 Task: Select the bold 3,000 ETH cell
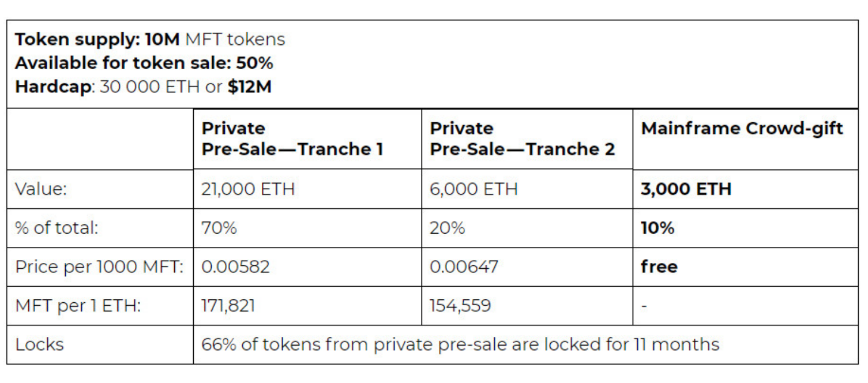(x=686, y=189)
